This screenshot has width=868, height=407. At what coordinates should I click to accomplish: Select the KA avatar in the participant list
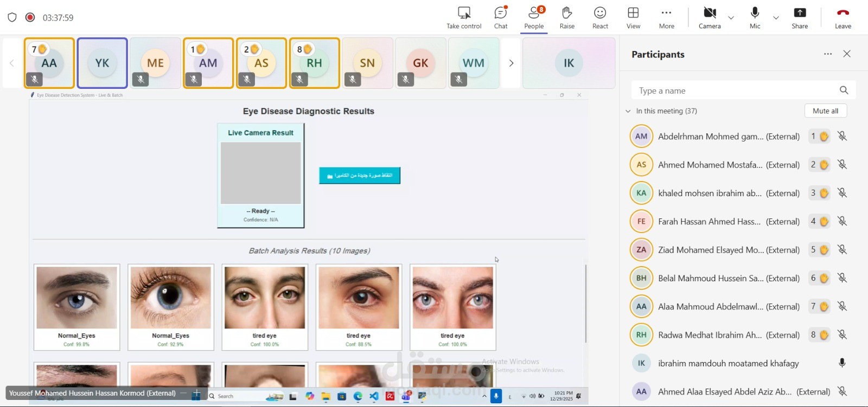[641, 193]
